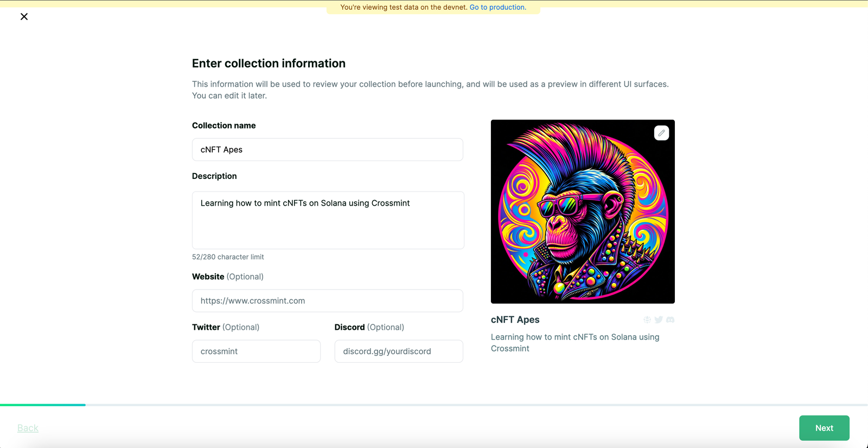Click the 52/280 character limit counter
The width and height of the screenshot is (868, 448).
(x=228, y=257)
